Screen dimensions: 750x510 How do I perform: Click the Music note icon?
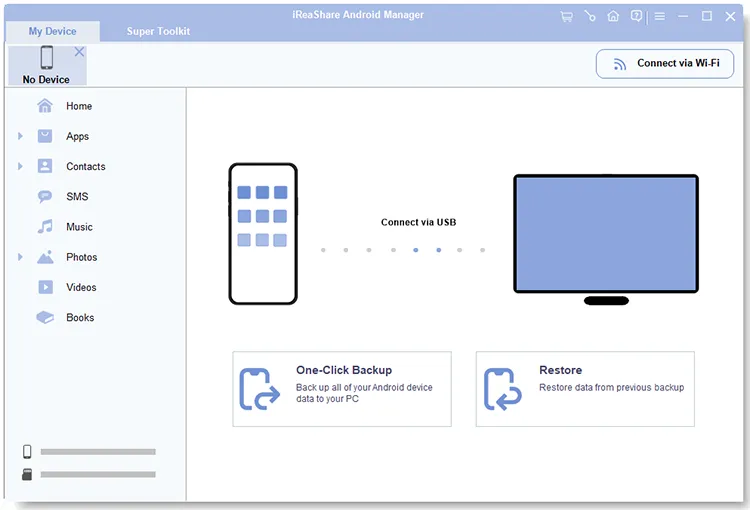click(x=45, y=227)
